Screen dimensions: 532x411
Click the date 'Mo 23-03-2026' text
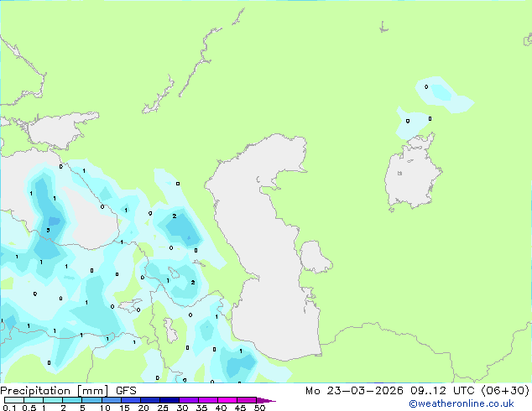354,391
